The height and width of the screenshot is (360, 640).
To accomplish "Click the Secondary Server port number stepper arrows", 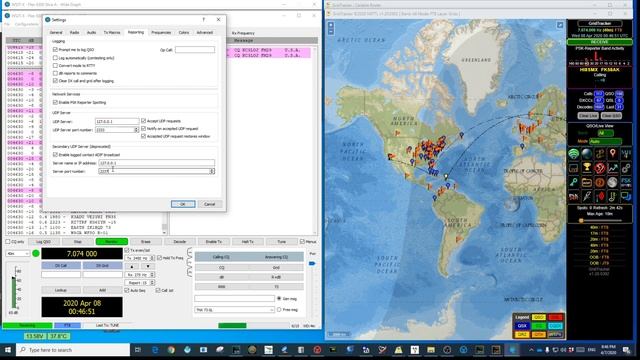I will click(212, 171).
